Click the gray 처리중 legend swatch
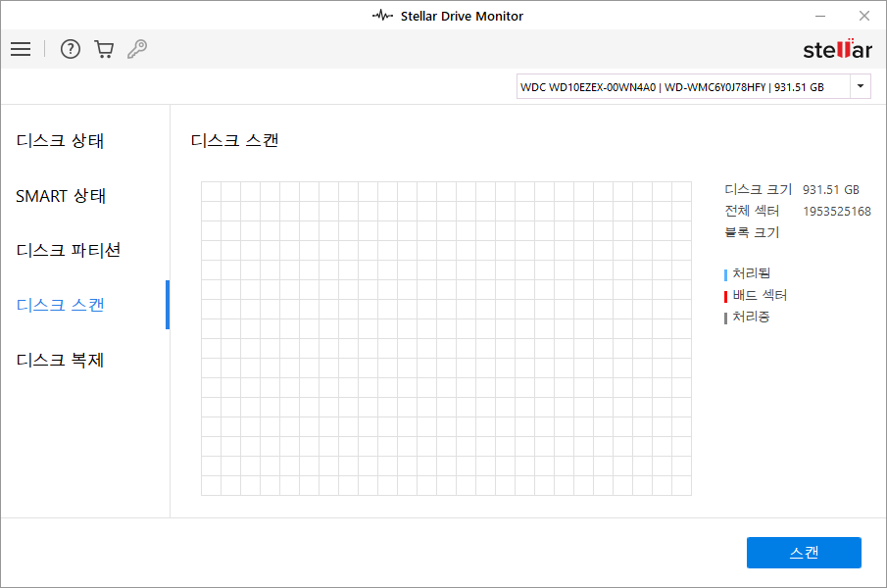887x588 pixels. [x=726, y=318]
